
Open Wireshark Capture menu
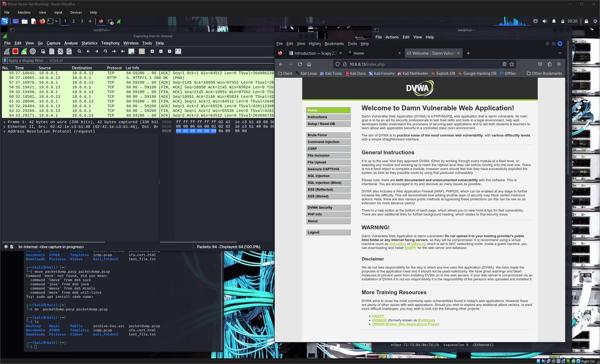(x=53, y=43)
